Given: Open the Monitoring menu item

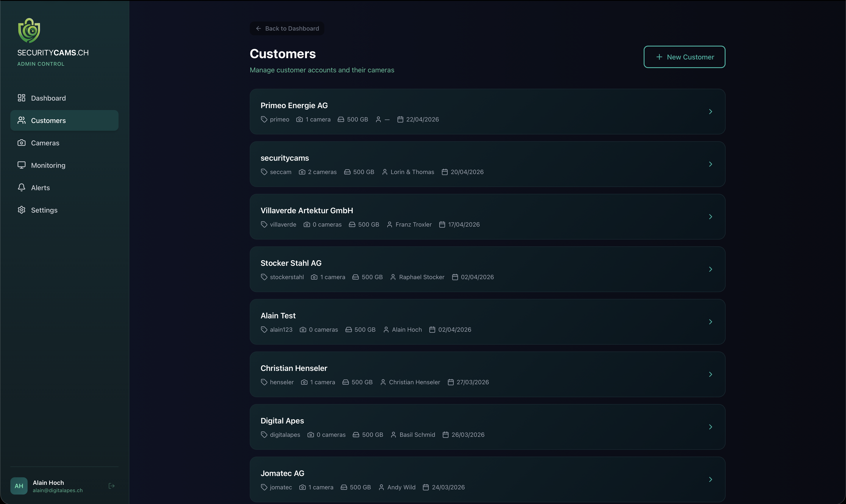Looking at the screenshot, I should (48, 165).
